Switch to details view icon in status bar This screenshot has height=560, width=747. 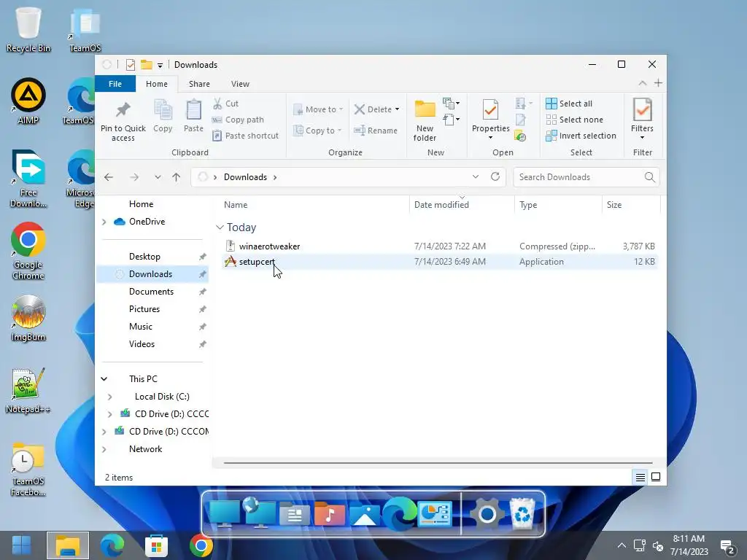coord(640,477)
